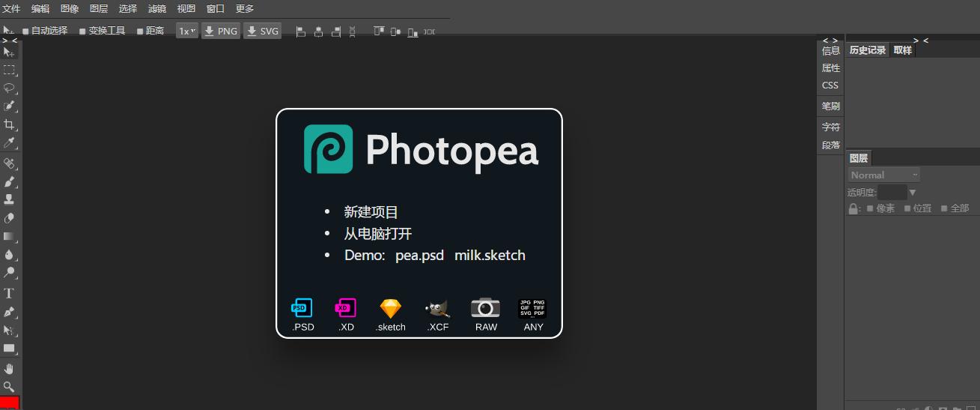Click the align left edges icon
This screenshot has width=980, height=410.
click(301, 31)
